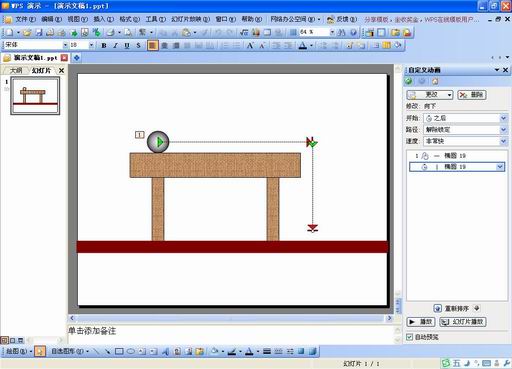Click the 播放 play animation button
Screen dimensions: 512x369
421,322
